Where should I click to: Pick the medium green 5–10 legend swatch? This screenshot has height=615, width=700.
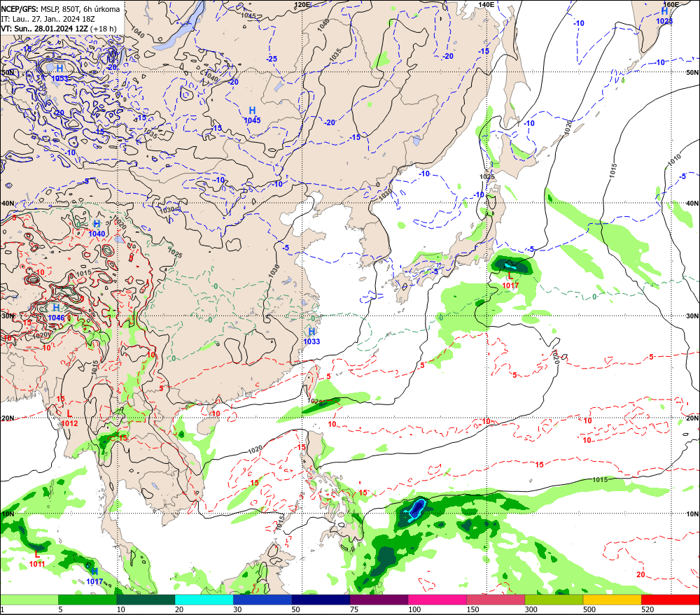coord(87,600)
